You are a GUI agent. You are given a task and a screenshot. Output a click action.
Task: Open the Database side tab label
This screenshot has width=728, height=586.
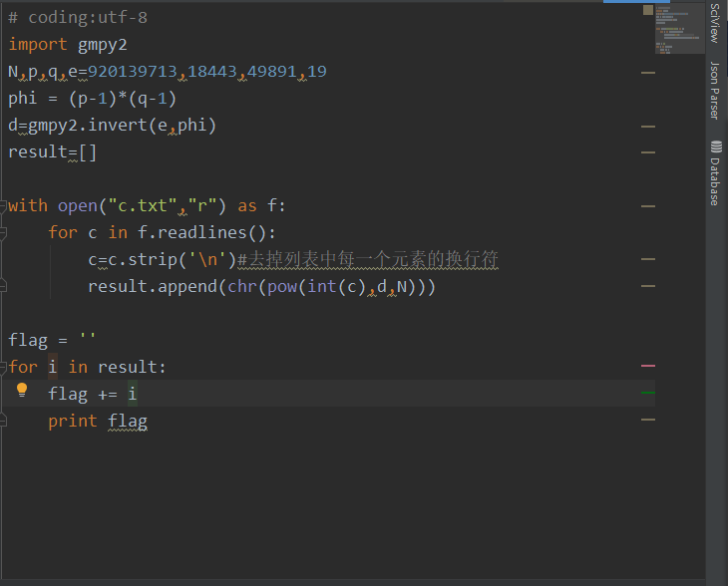pos(715,181)
